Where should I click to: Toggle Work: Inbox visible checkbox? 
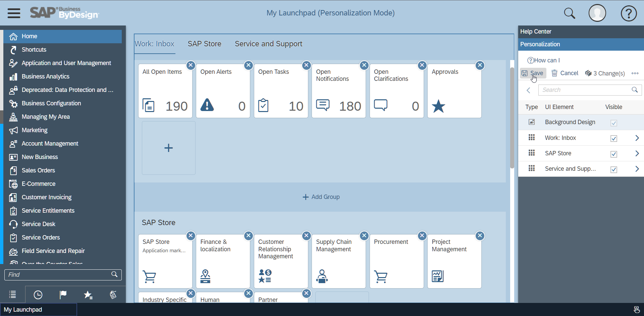click(614, 139)
